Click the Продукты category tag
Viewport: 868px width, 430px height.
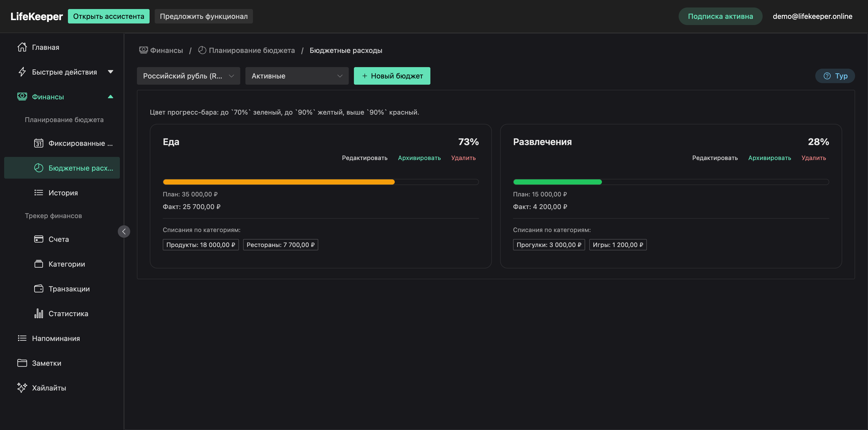[x=200, y=245]
